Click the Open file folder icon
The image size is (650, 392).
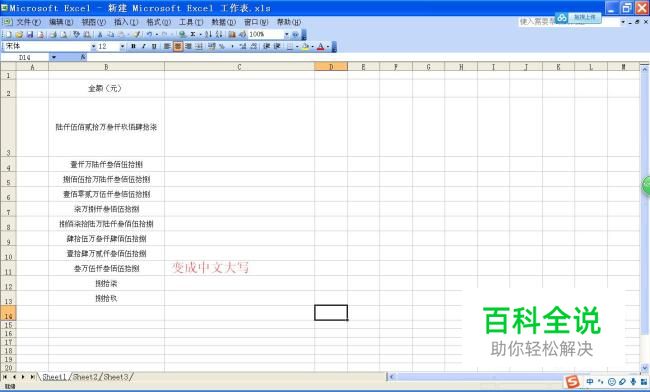[19, 35]
